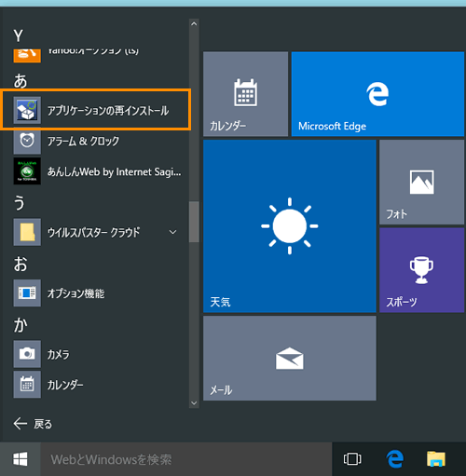Click the scrollbar up arrow
Image resolution: width=466 pixels, height=476 pixels.
(194, 23)
